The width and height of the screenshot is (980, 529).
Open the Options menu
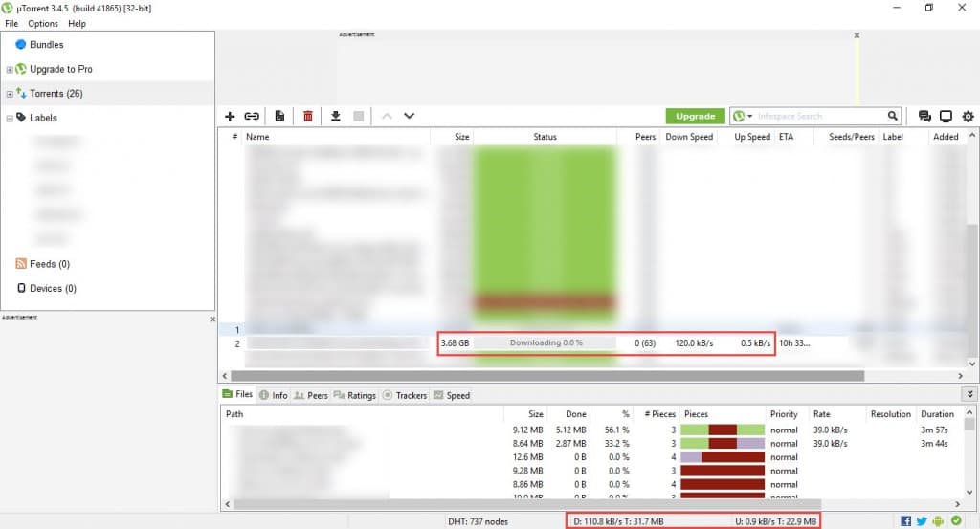tap(42, 23)
